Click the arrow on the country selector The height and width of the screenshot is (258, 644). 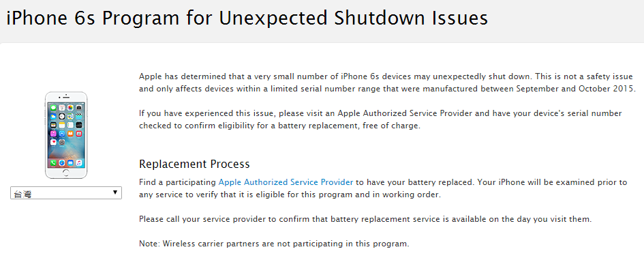(115, 192)
